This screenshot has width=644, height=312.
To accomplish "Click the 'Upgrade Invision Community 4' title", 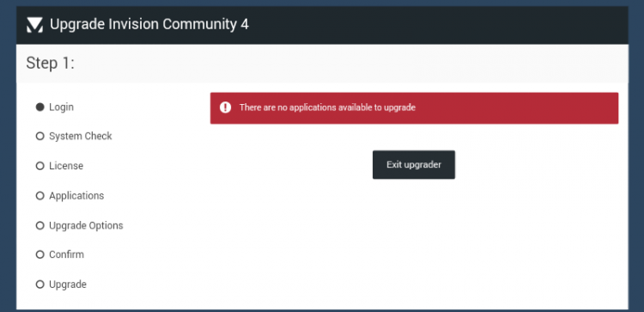I will coord(149,24).
